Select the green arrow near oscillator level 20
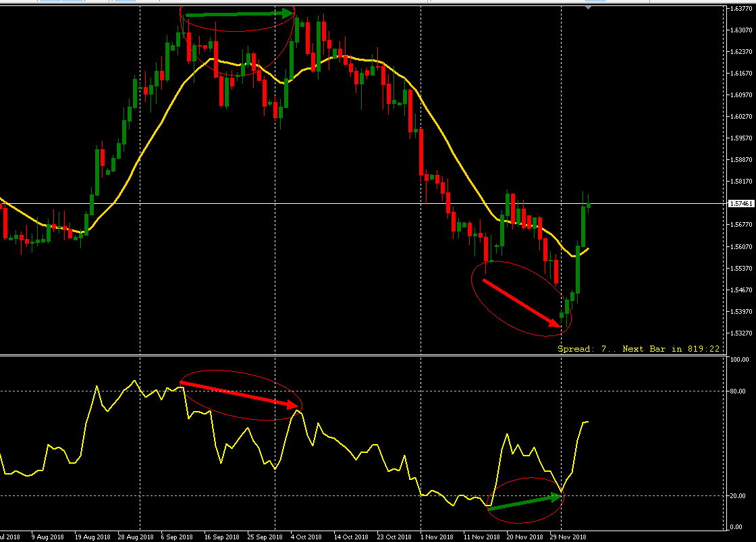Viewport: 756px width, 542px height. click(x=524, y=502)
